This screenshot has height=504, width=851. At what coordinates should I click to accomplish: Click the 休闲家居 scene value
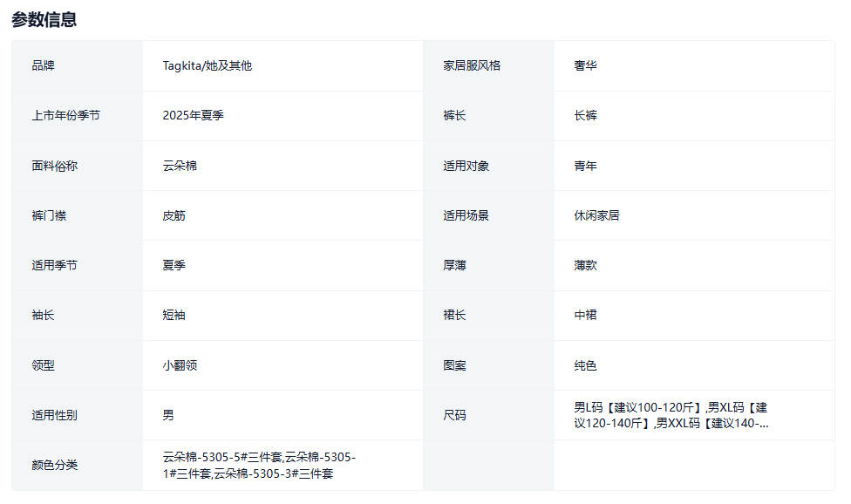click(596, 215)
